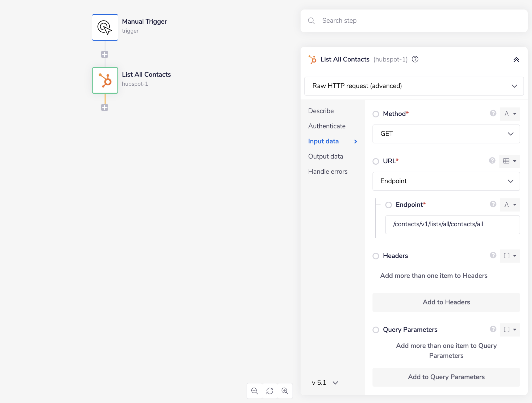Click the Add to Headers button

click(446, 302)
